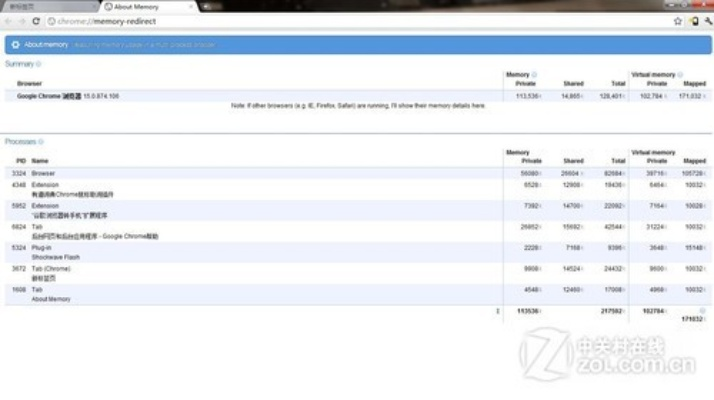Reload the about memory page
This screenshot has height=400, width=714.
pyautogui.click(x=37, y=21)
